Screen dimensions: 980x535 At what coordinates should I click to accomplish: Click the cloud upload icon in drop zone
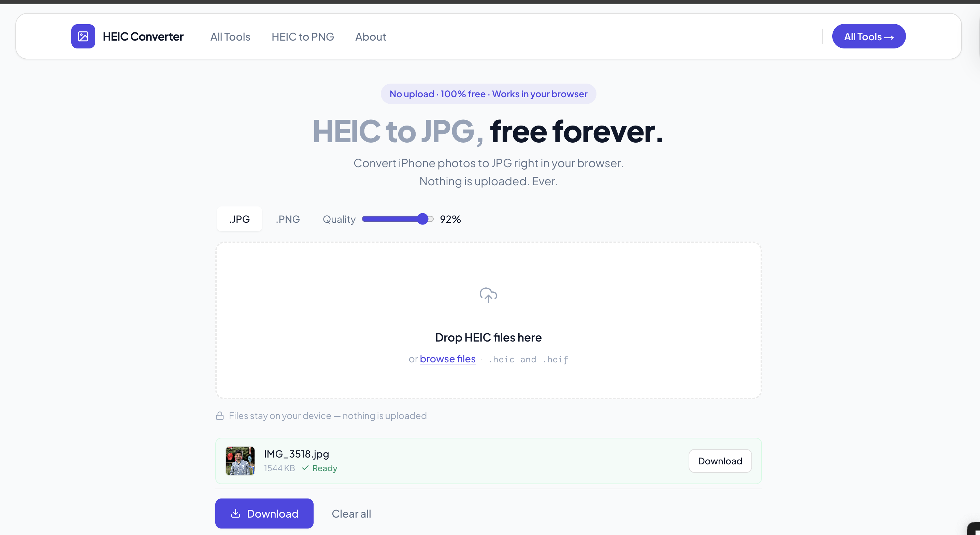click(x=488, y=295)
